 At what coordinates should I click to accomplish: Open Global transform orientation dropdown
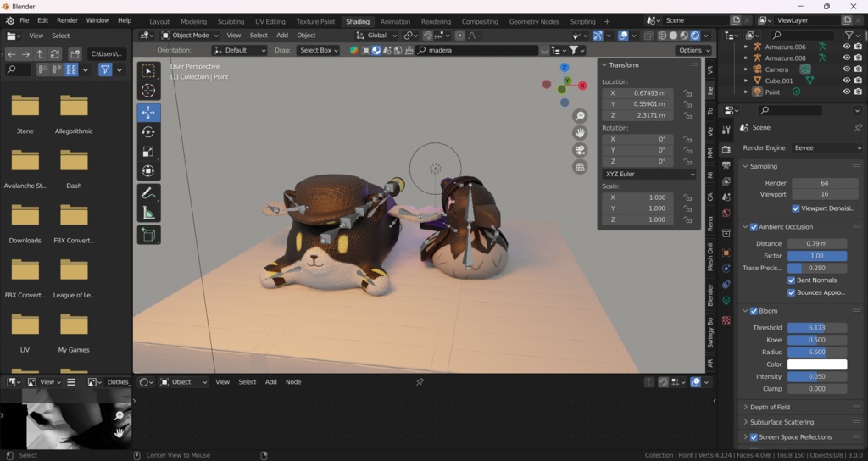click(x=376, y=36)
